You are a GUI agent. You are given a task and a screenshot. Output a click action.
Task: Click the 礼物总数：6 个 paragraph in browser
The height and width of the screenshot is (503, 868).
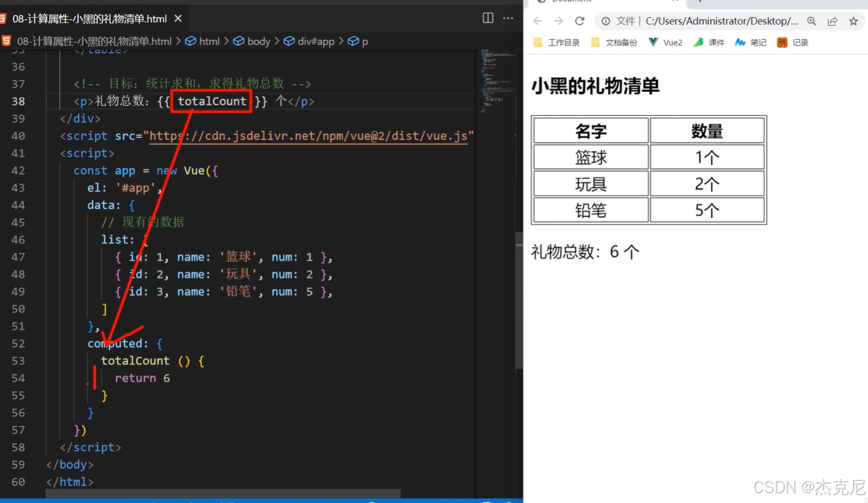(585, 251)
